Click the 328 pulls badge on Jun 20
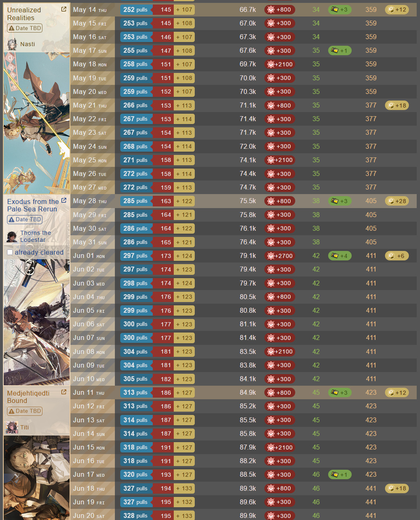 [136, 515]
